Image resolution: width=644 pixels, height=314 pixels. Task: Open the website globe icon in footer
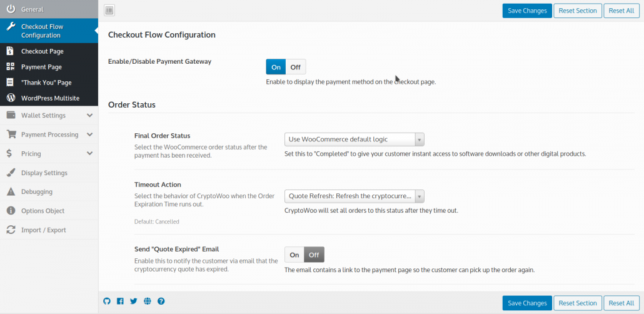(148, 301)
